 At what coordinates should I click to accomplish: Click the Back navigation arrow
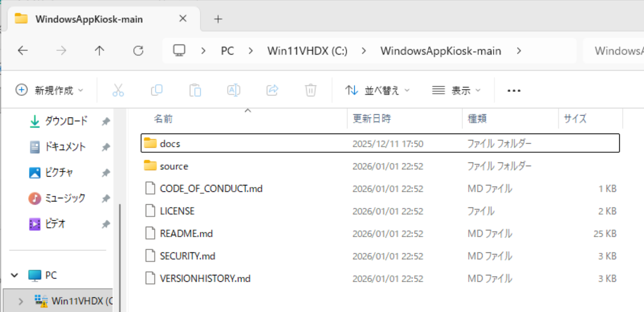22,51
